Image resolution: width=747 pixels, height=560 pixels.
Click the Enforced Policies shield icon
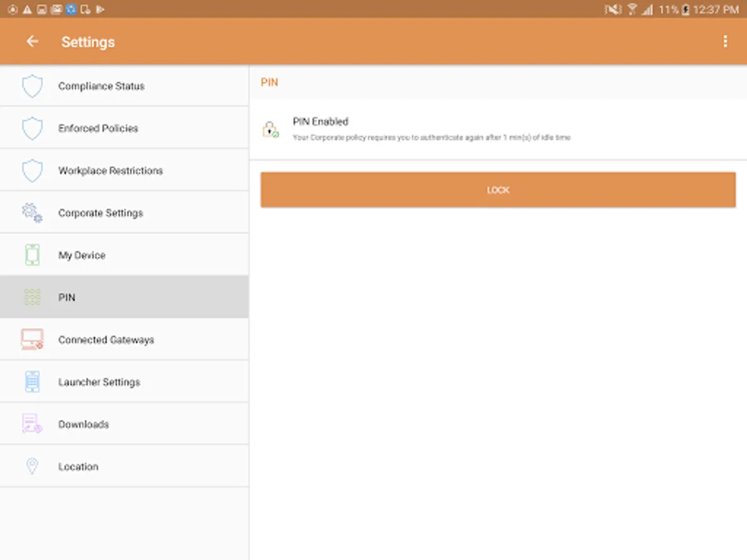32,129
